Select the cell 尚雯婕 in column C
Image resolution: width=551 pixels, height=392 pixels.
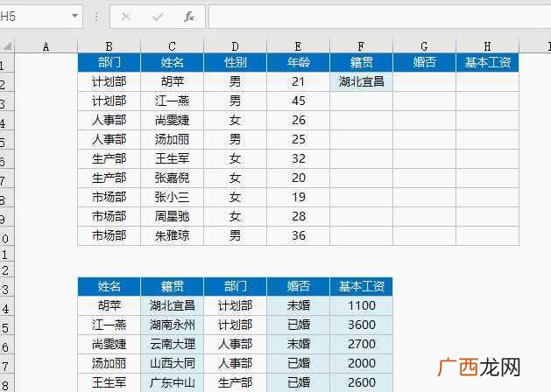tap(172, 121)
